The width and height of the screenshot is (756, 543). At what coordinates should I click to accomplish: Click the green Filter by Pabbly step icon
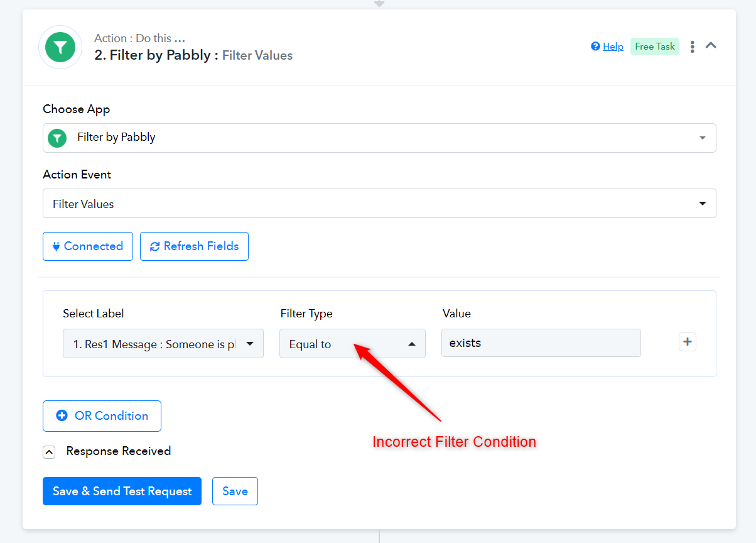pyautogui.click(x=60, y=47)
